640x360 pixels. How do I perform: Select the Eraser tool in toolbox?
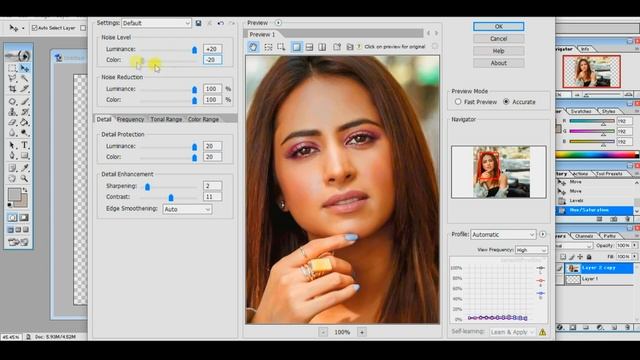(12, 122)
